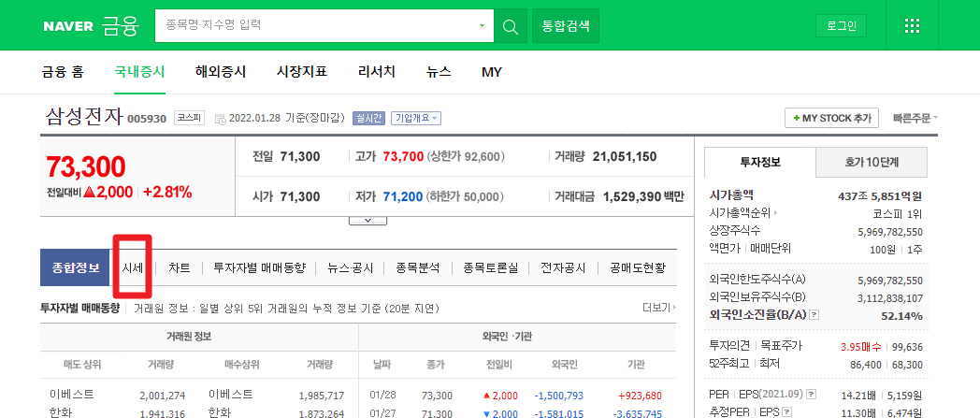Click the 고가 value 73,700

coord(403,157)
